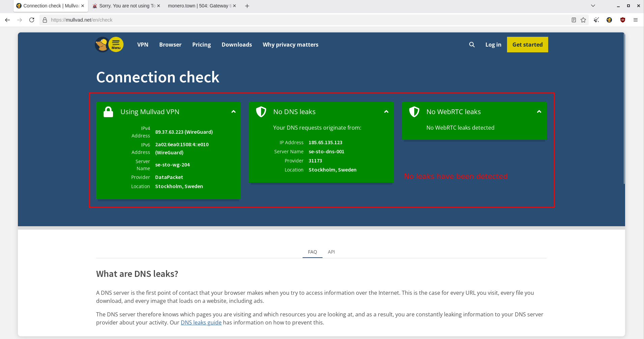Toggle reader view icon in address bar
The width and height of the screenshot is (644, 339).
(x=573, y=20)
